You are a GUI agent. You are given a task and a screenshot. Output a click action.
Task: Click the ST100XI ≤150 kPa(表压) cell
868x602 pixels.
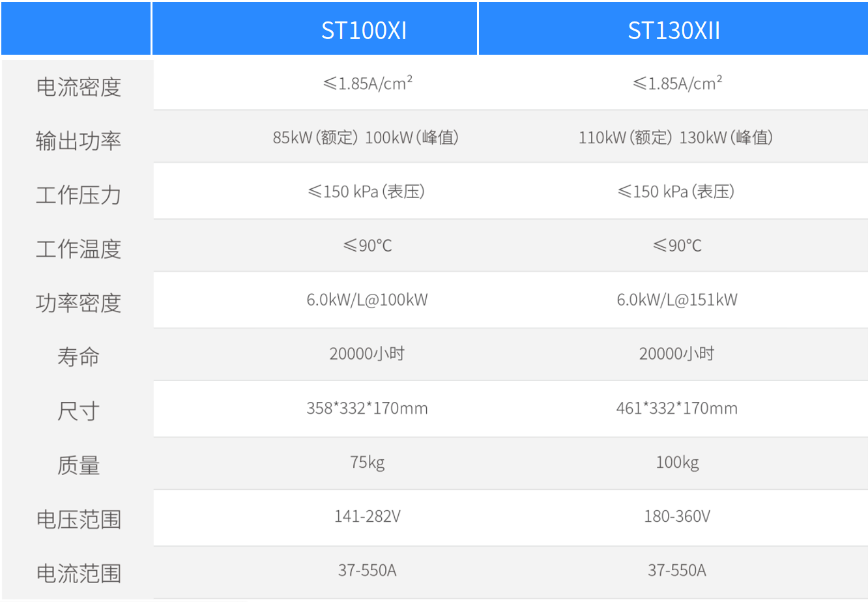pyautogui.click(x=366, y=192)
